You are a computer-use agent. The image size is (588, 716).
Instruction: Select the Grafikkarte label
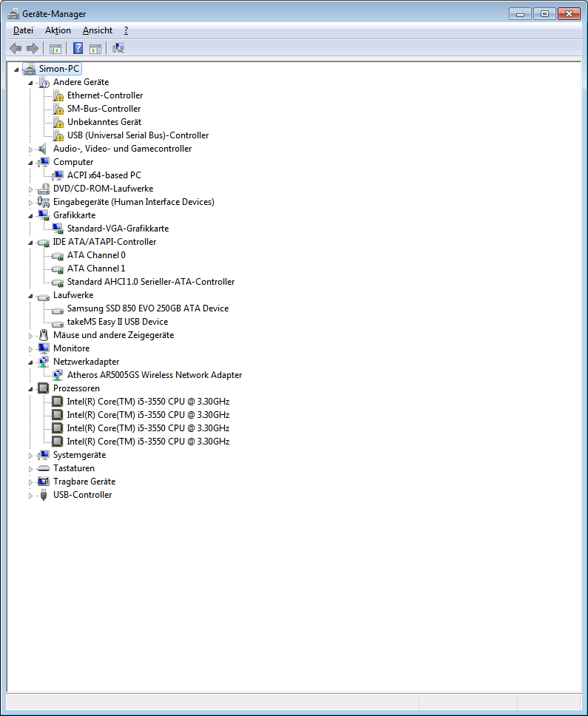75,215
